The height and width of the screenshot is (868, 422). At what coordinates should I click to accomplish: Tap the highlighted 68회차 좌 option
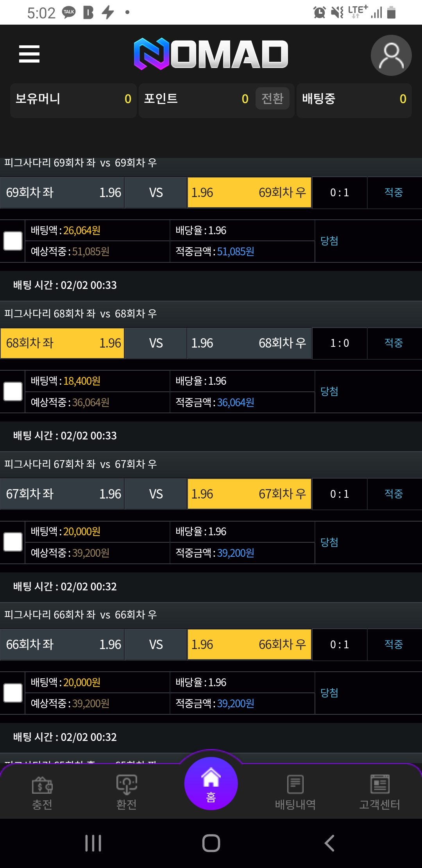pos(63,343)
